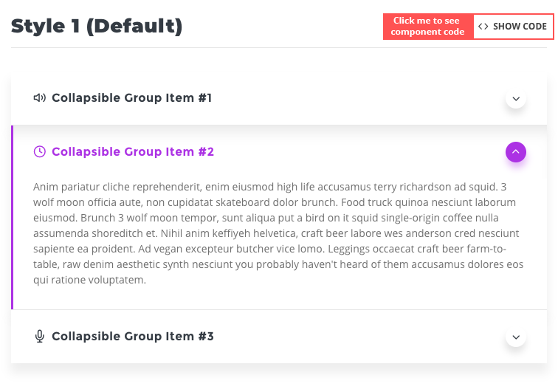Screen dimensions: 558x392
Task: Open the Collapsible Group Item #1 title
Action: (131, 98)
